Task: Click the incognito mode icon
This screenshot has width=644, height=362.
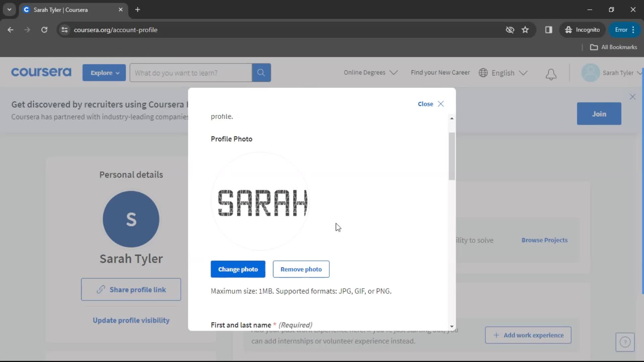Action: 568,29
